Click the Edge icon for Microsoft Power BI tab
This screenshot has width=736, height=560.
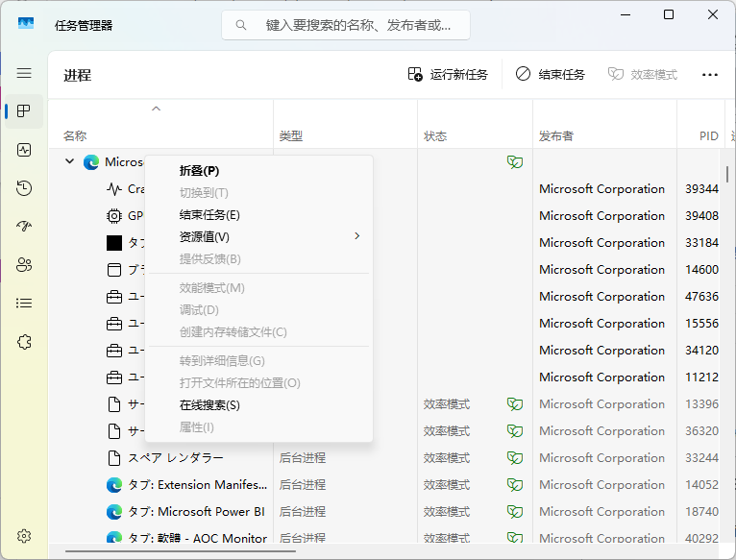(x=114, y=512)
